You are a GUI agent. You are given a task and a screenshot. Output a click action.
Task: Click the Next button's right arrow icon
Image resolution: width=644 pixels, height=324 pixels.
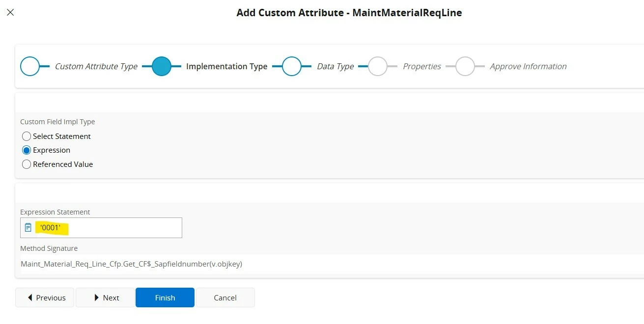97,297
